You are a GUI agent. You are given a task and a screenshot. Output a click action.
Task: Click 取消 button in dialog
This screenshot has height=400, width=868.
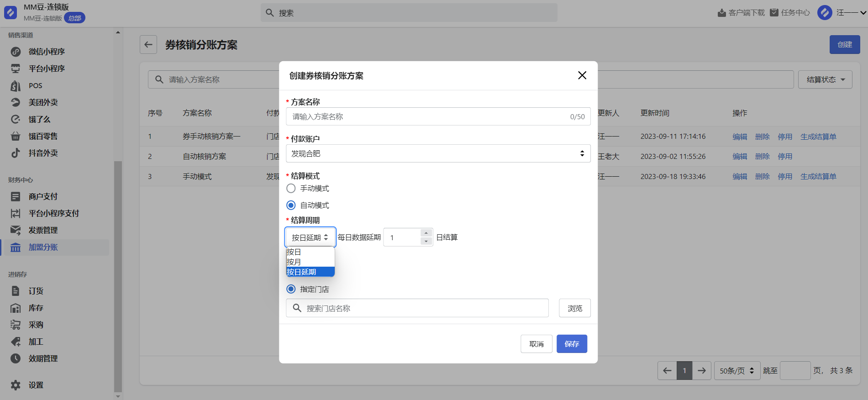(x=537, y=344)
